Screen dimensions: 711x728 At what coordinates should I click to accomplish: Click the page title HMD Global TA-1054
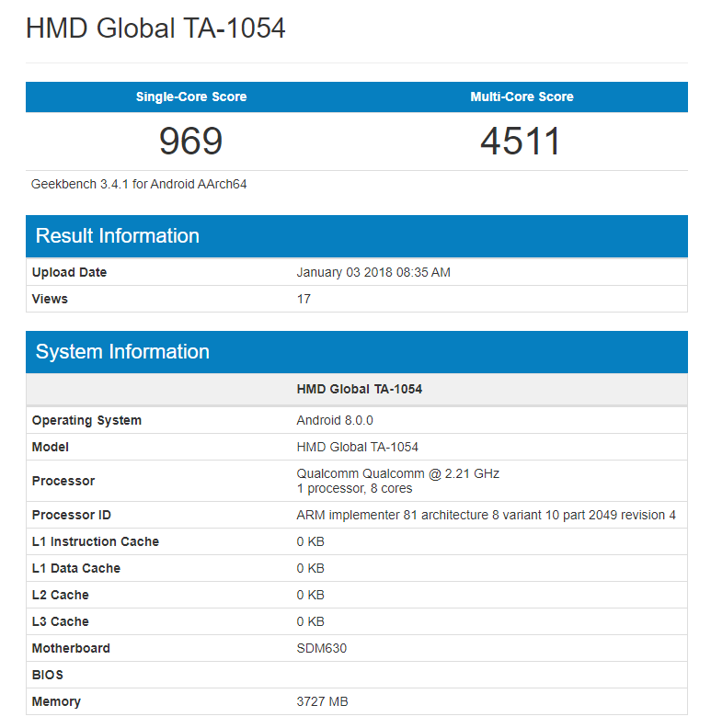[155, 28]
